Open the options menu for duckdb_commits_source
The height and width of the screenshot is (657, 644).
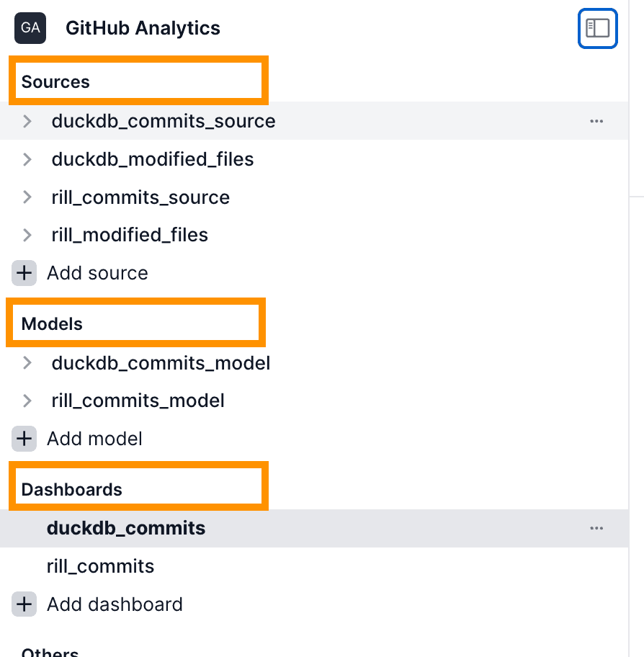(x=596, y=121)
